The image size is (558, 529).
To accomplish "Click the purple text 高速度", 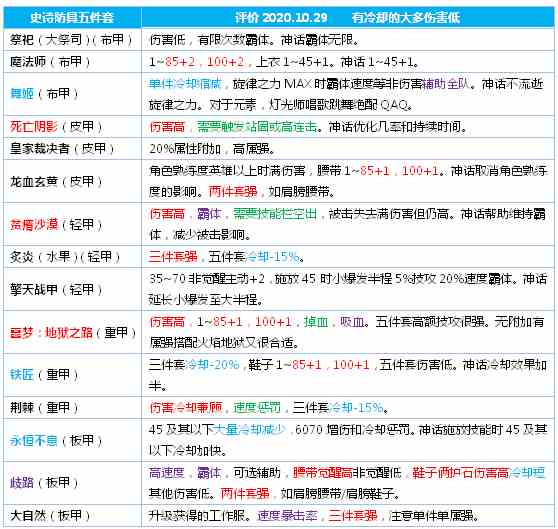I will tap(167, 473).
